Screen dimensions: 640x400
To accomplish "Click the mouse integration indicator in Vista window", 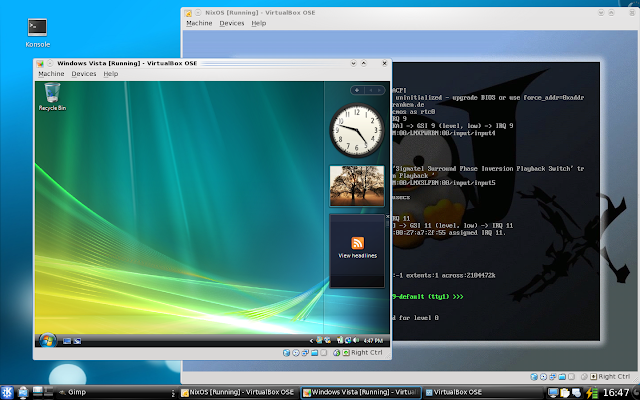I will (x=336, y=353).
